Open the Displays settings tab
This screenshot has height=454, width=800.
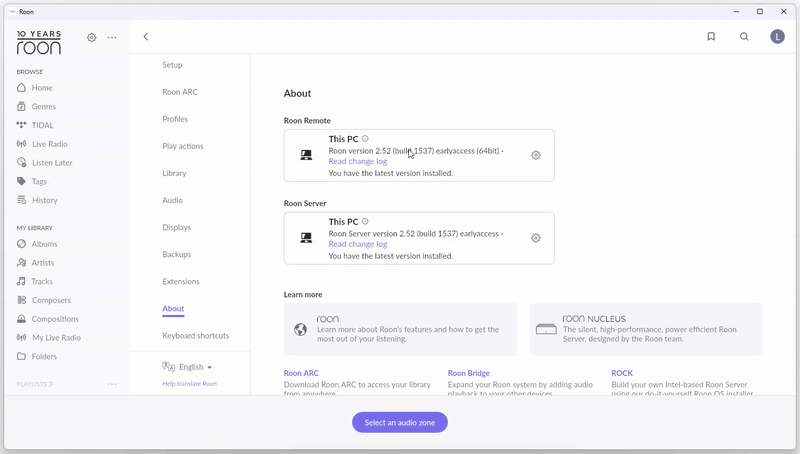pos(177,227)
